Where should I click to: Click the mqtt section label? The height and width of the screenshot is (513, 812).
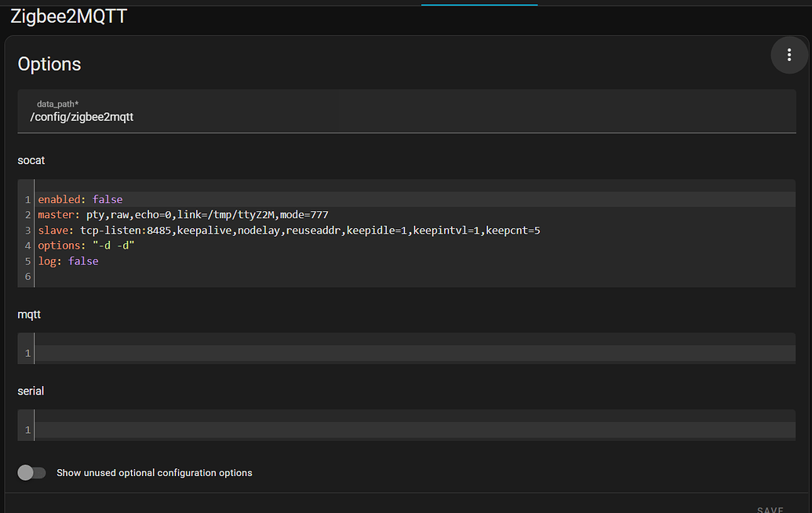click(29, 315)
